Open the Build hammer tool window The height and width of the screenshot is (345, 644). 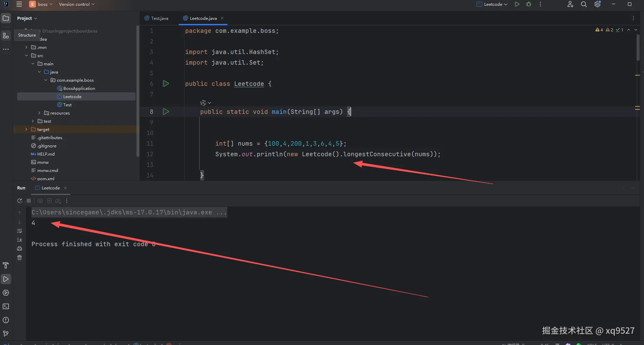(6, 265)
